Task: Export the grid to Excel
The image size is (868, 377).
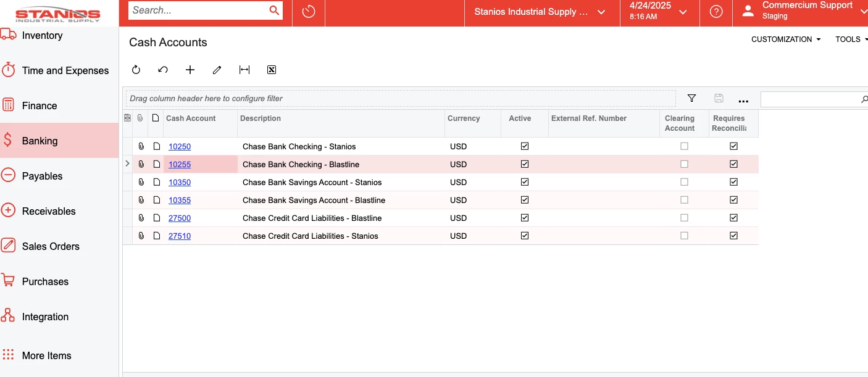Action: (272, 70)
